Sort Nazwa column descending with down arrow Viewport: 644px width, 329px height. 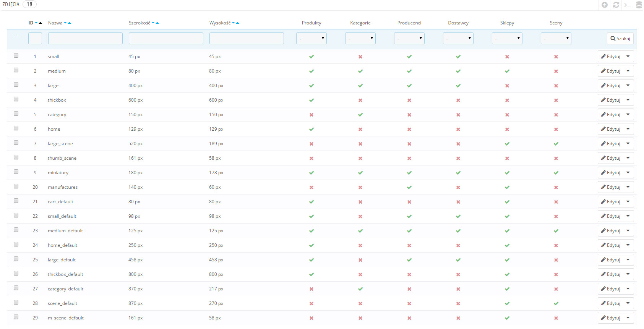point(65,23)
